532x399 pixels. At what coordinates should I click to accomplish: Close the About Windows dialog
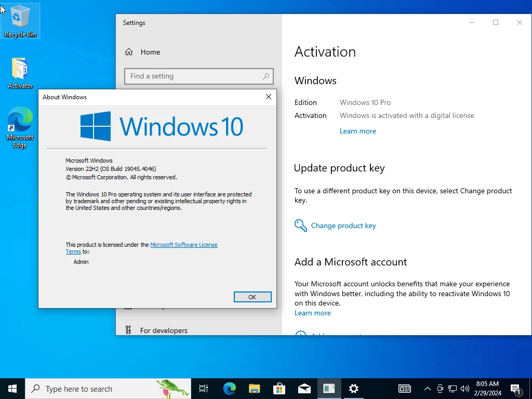point(269,97)
